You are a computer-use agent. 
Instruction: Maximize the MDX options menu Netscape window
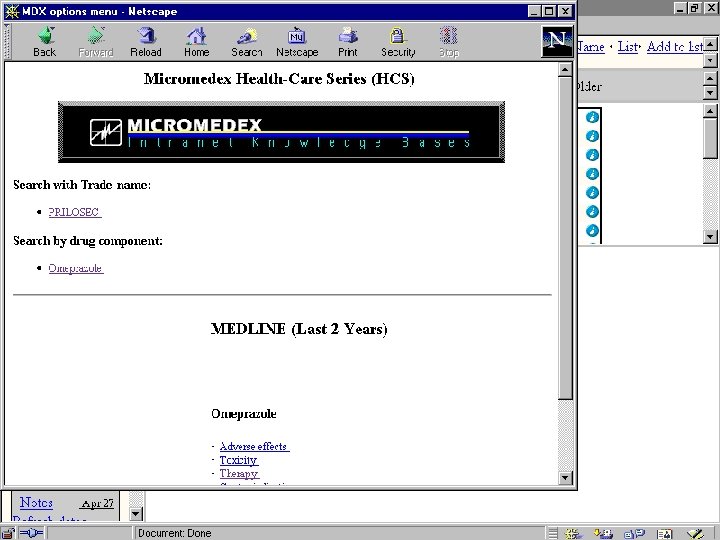[549, 11]
